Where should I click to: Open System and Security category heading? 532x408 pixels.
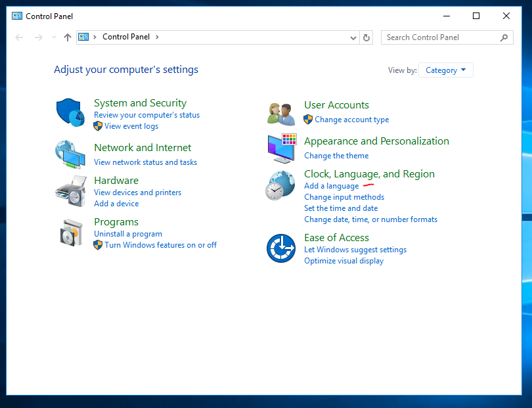point(140,103)
